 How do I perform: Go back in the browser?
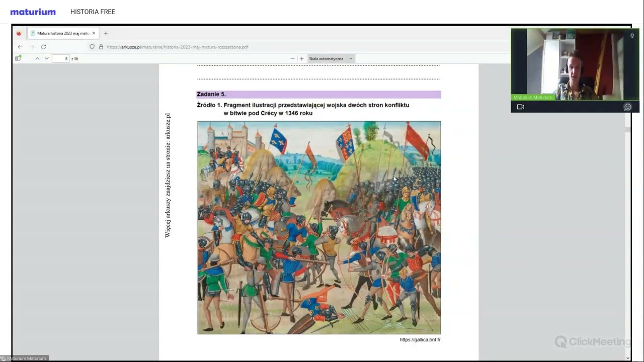[x=20, y=47]
